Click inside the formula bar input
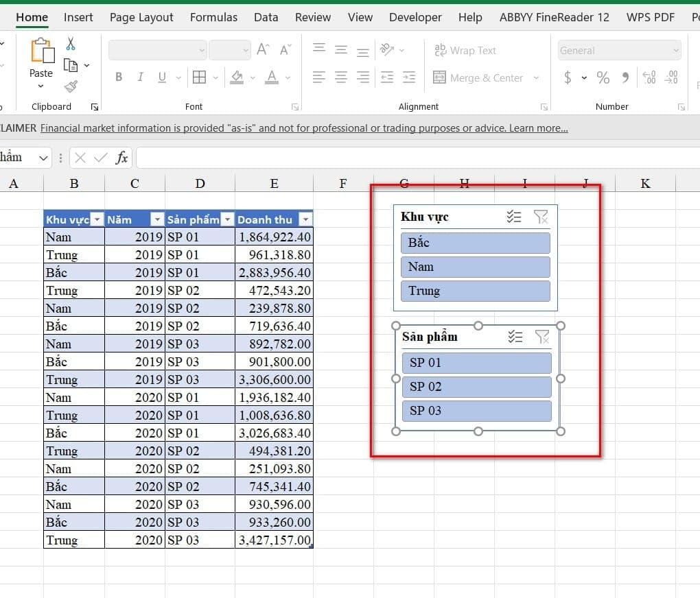 coord(412,158)
